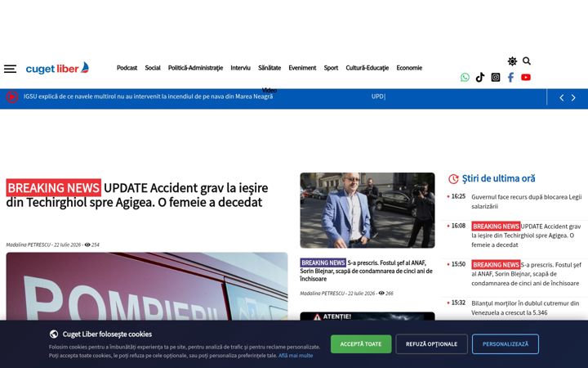Open 16:25 news about Legea salarizării

click(526, 202)
